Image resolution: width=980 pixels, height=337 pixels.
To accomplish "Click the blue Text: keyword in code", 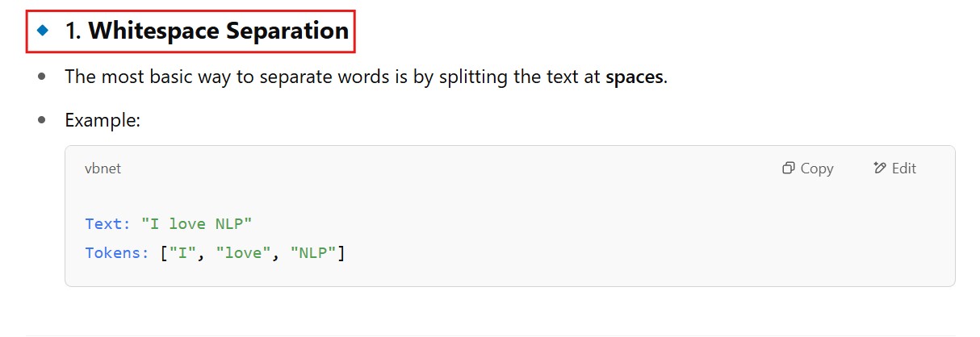I will [107, 223].
